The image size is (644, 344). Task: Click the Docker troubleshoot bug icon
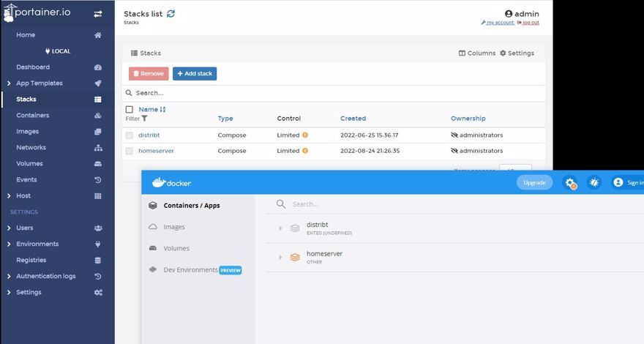click(x=594, y=183)
